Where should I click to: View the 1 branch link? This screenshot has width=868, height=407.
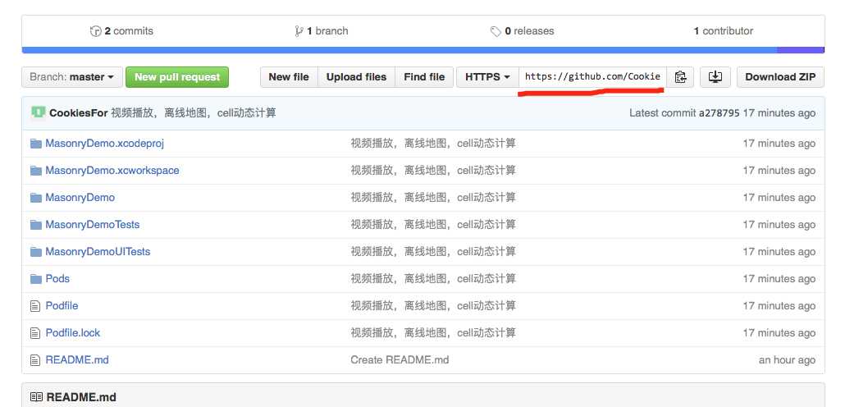pos(322,31)
